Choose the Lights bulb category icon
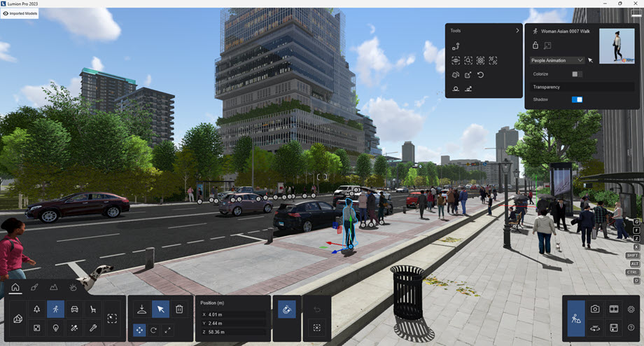Screen dimensions: 644x346 click(55, 328)
